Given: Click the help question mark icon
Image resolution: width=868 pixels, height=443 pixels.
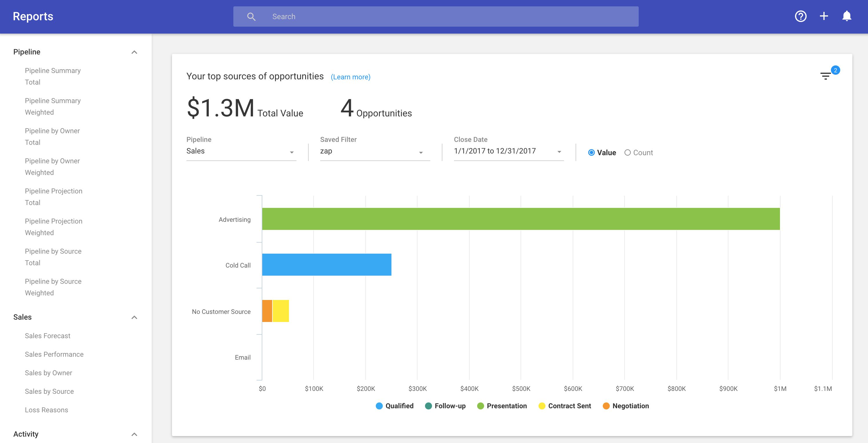Looking at the screenshot, I should (x=801, y=16).
